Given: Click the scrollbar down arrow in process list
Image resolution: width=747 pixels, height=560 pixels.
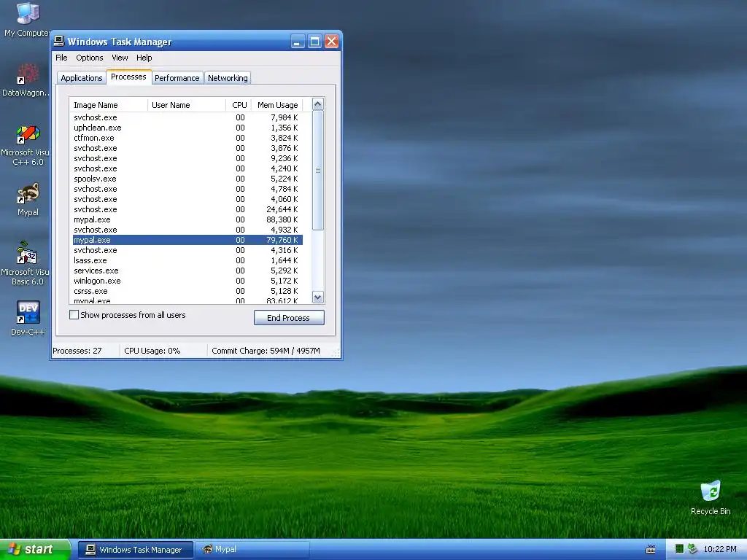Looking at the screenshot, I should coord(318,297).
